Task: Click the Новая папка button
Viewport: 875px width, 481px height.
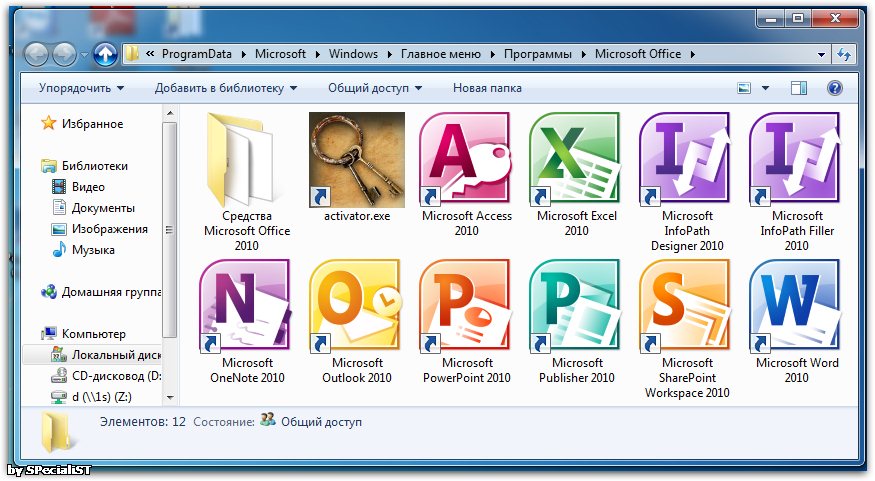Action: tap(487, 88)
